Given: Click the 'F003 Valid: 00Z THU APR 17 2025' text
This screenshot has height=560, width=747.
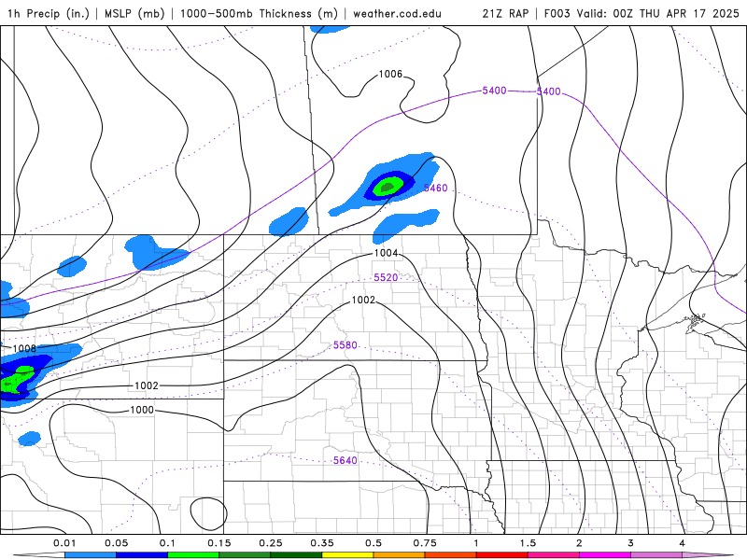Looking at the screenshot, I should (641, 13).
